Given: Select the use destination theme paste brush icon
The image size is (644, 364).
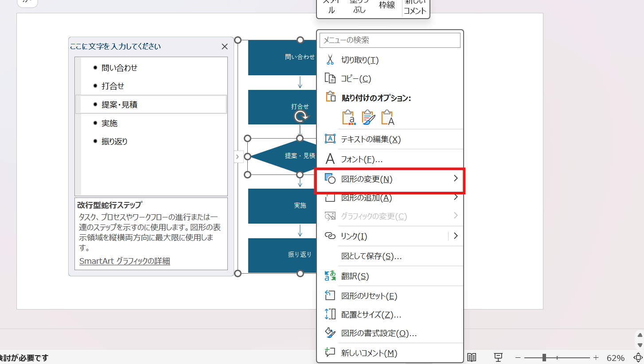Looking at the screenshot, I should pos(367,117).
